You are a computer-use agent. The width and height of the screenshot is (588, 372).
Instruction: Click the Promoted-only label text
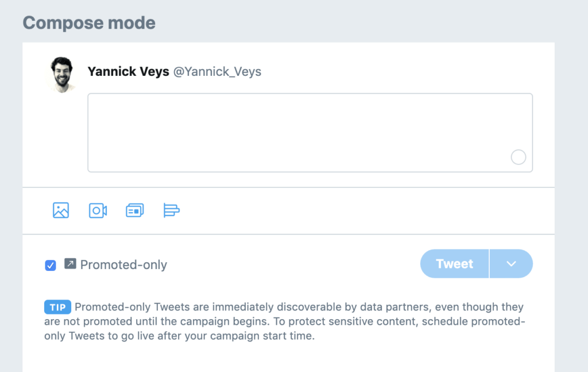point(123,265)
